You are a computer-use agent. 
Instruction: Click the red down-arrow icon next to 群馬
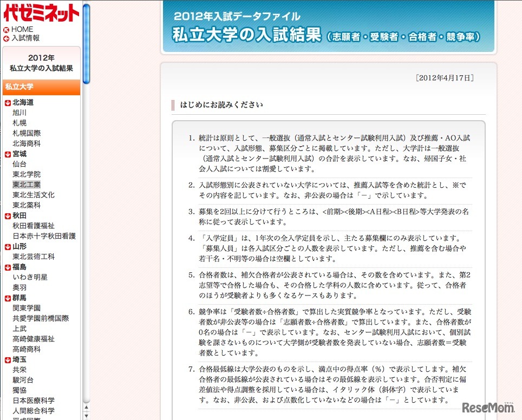click(x=8, y=298)
